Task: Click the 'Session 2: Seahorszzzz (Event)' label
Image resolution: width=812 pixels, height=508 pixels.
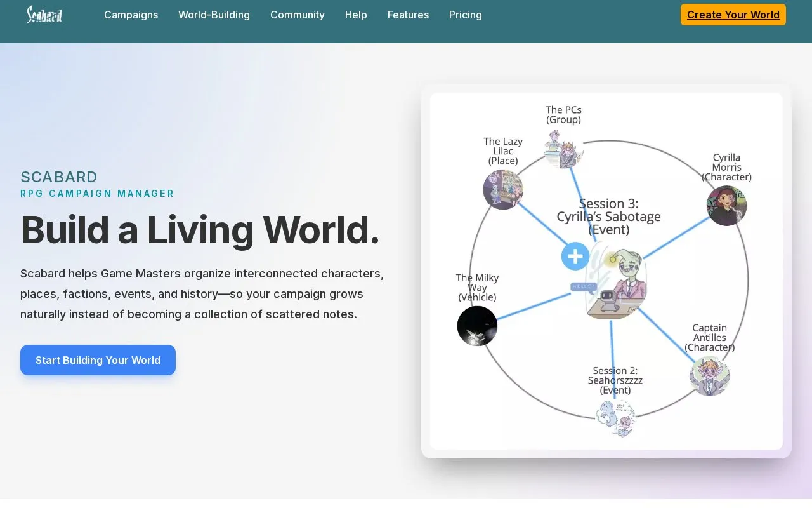Action: pyautogui.click(x=615, y=380)
